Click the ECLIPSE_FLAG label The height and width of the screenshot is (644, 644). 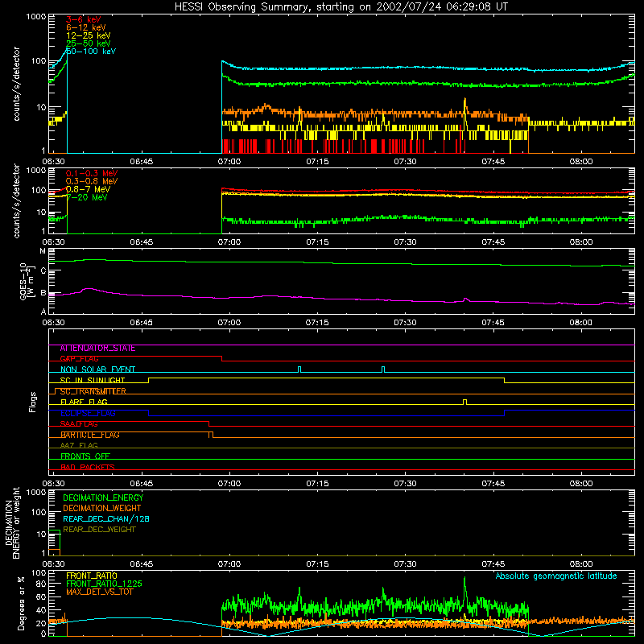coord(88,413)
